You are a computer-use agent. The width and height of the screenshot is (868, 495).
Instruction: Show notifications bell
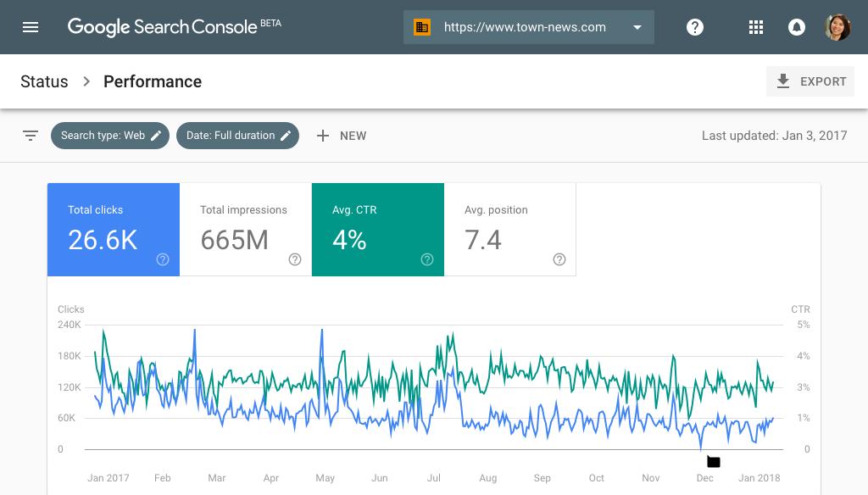[x=796, y=27]
